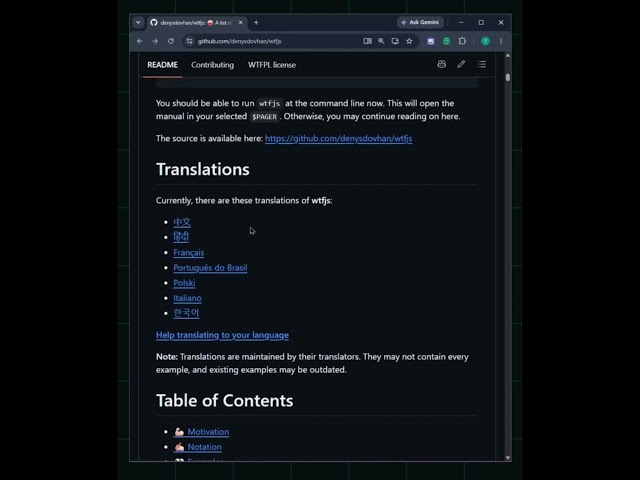Open the हिंदी translation link
The width and height of the screenshot is (640, 480).
pos(181,237)
